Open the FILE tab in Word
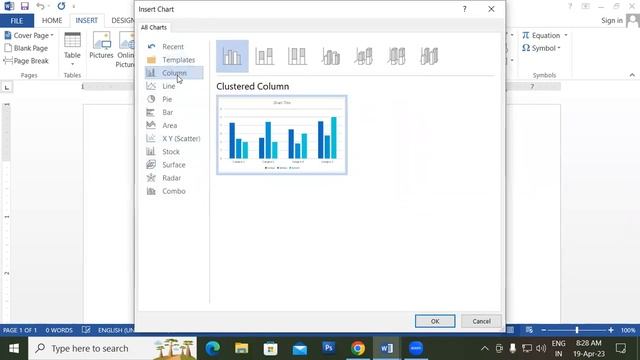 click(x=17, y=20)
